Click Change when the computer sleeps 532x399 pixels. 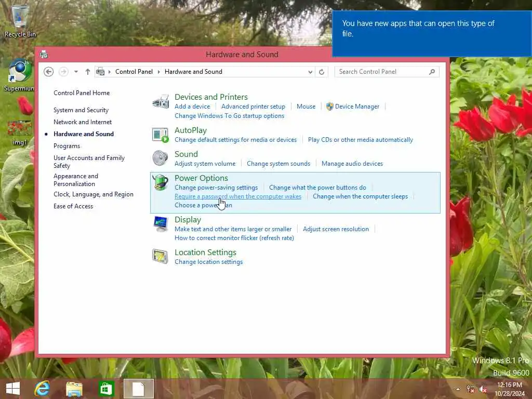coord(360,196)
